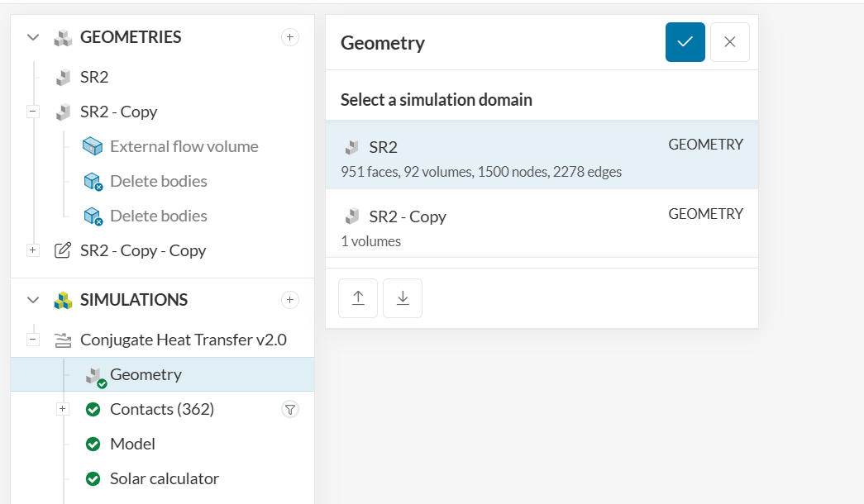Collapse the SIMULATIONS section chevron
Image resolution: width=864 pixels, height=504 pixels.
tap(33, 300)
